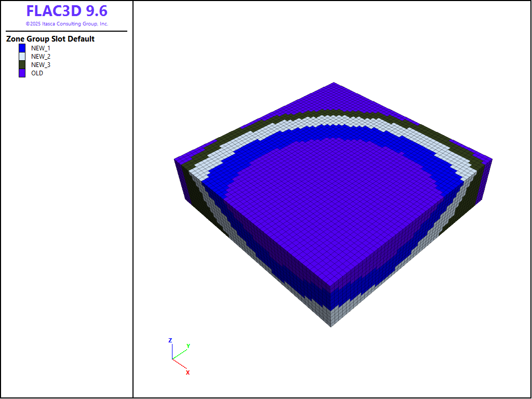
Task: Click the OLD purple legend swatch
Action: click(x=22, y=73)
